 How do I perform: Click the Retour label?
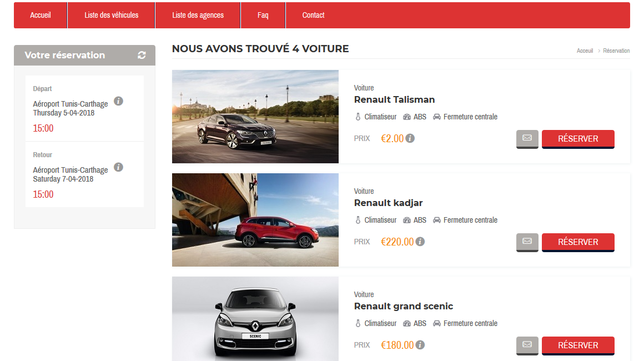42,155
